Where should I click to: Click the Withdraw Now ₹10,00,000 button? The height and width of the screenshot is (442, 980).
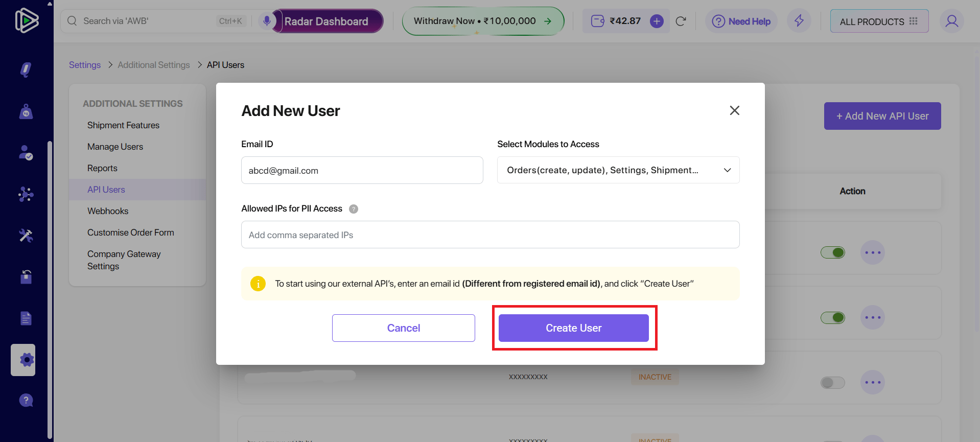483,21
